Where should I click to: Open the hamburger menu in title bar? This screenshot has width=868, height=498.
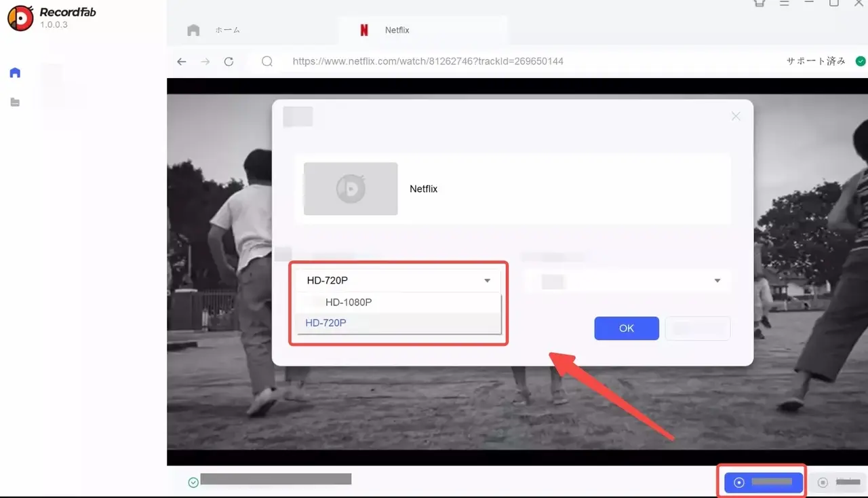(785, 3)
